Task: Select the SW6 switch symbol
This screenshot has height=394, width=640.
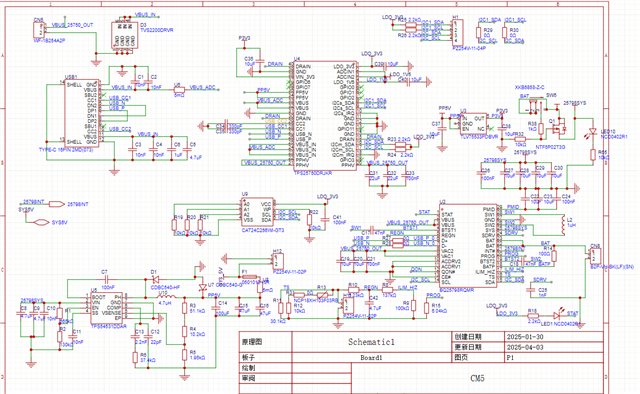Action: pyautogui.click(x=533, y=104)
